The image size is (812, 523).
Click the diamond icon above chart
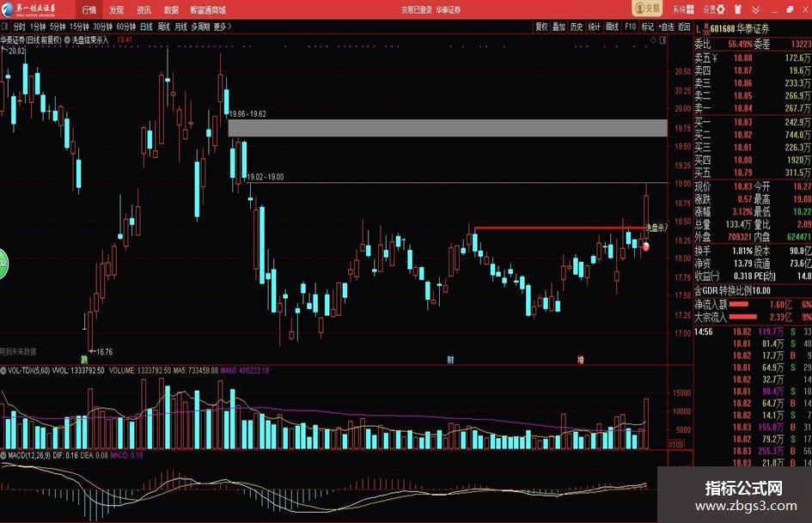pyautogui.click(x=653, y=40)
